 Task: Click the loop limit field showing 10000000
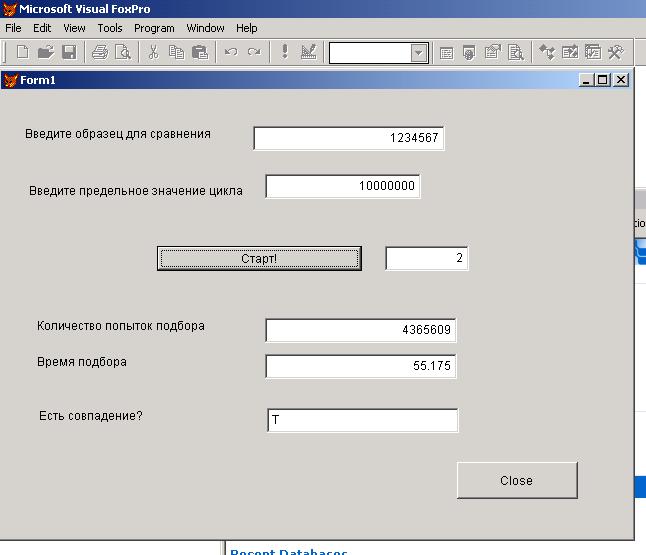[x=342, y=186]
